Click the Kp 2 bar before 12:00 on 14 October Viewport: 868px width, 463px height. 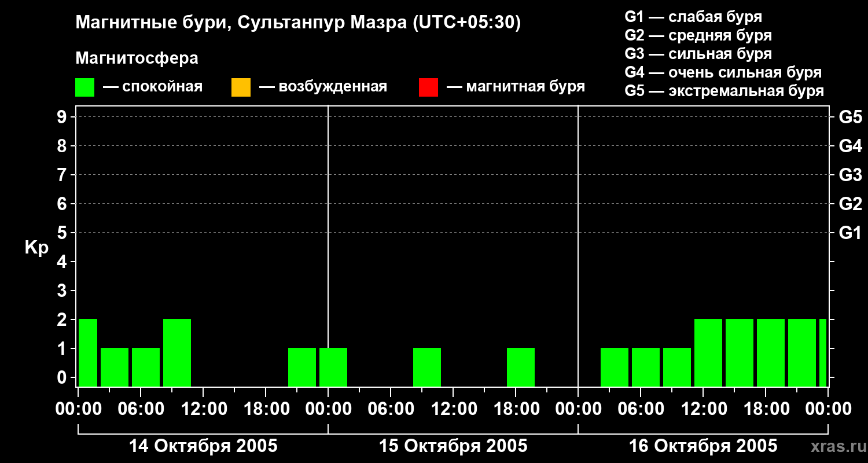click(177, 352)
